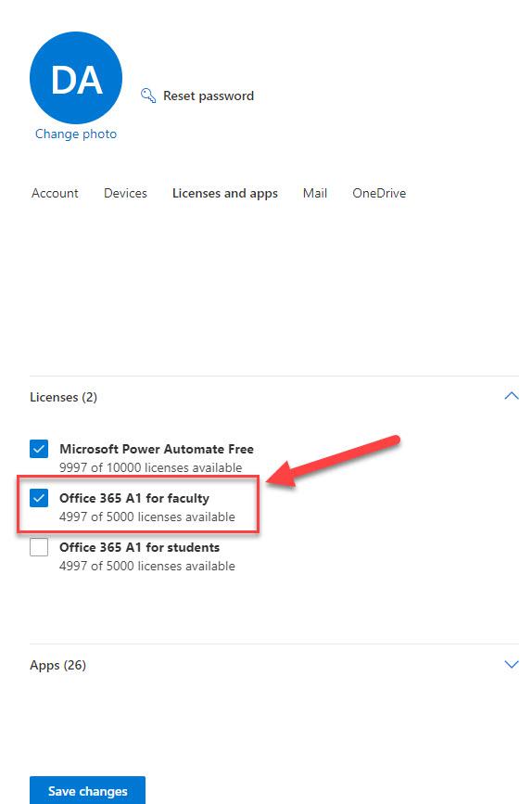Uncheck the Microsoft Power Automate Free checkbox
The width and height of the screenshot is (532, 804).
tap(39, 449)
